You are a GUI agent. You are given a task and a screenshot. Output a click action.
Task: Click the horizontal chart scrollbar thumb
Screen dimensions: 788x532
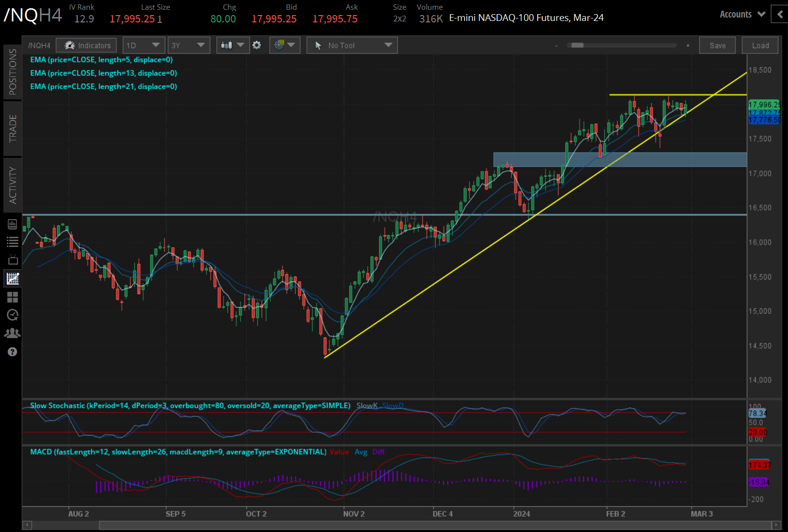point(435,525)
